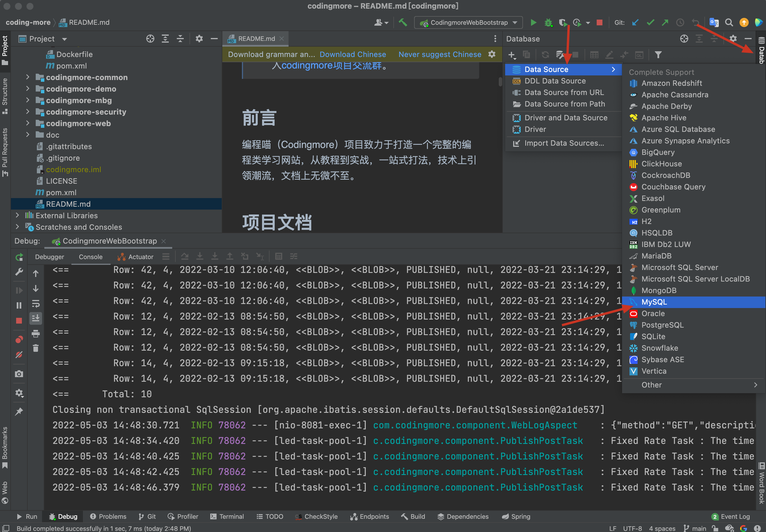Toggle mute breakpoints in debug sidebar
The image size is (766, 532).
[x=19, y=355]
